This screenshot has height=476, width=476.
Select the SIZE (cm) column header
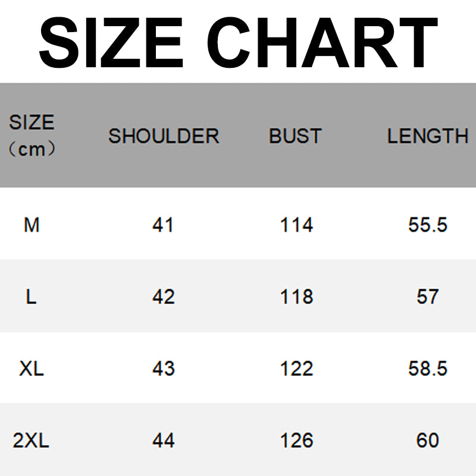(32, 136)
